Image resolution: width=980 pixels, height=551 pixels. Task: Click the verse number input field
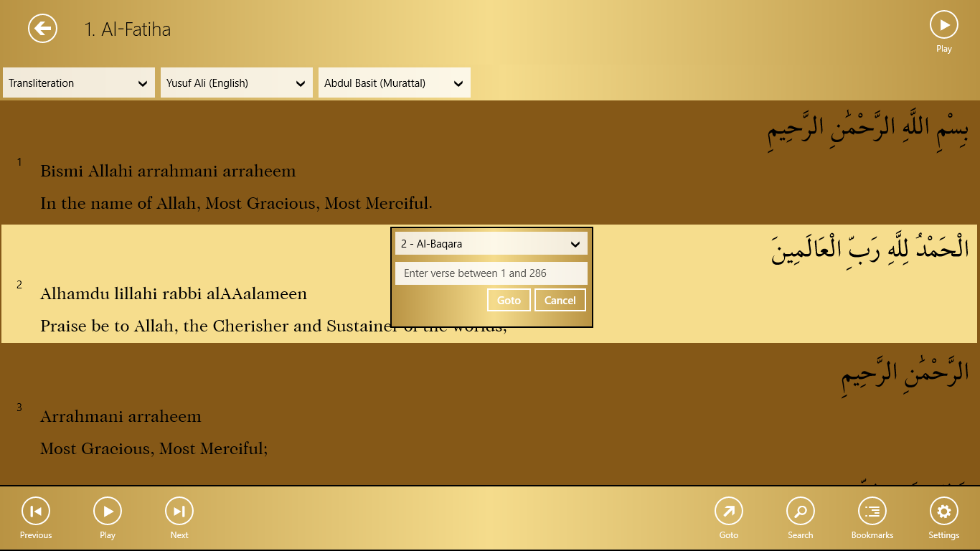[x=491, y=273]
